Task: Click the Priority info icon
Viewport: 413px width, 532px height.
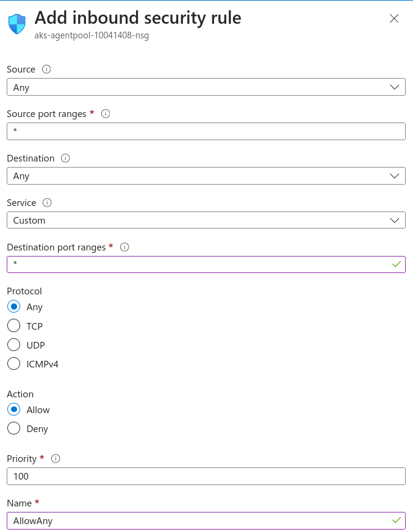Action: 56,459
